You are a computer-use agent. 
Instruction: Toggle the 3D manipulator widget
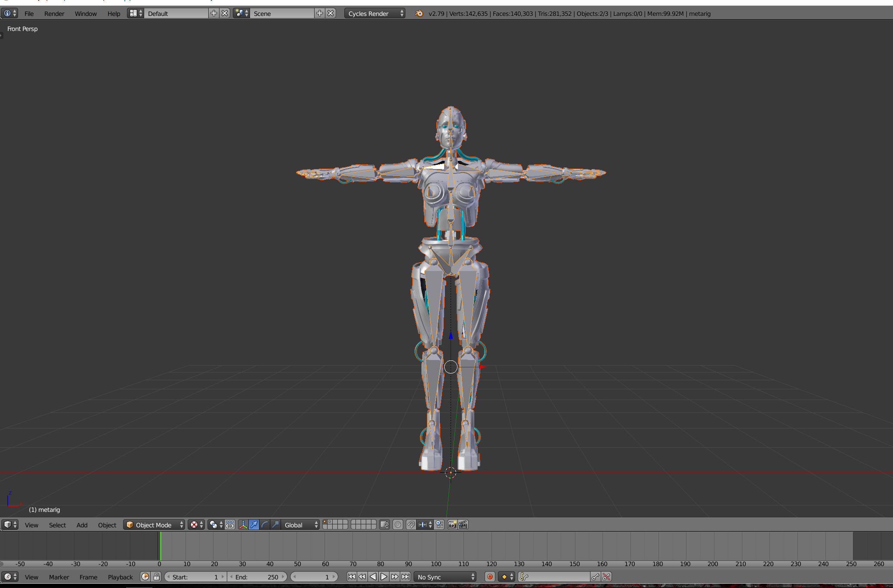point(243,525)
